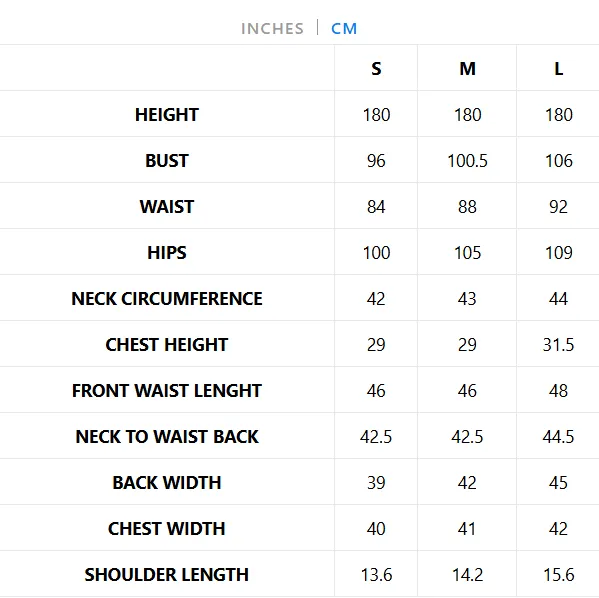Click the 31.5 chest height value
The height and width of the screenshot is (598, 599).
[x=559, y=345]
